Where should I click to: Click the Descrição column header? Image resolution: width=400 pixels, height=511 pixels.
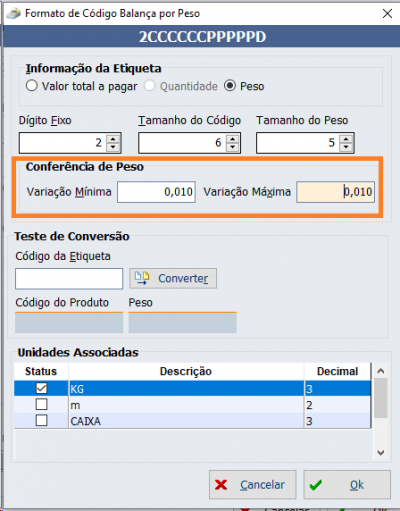point(186,371)
